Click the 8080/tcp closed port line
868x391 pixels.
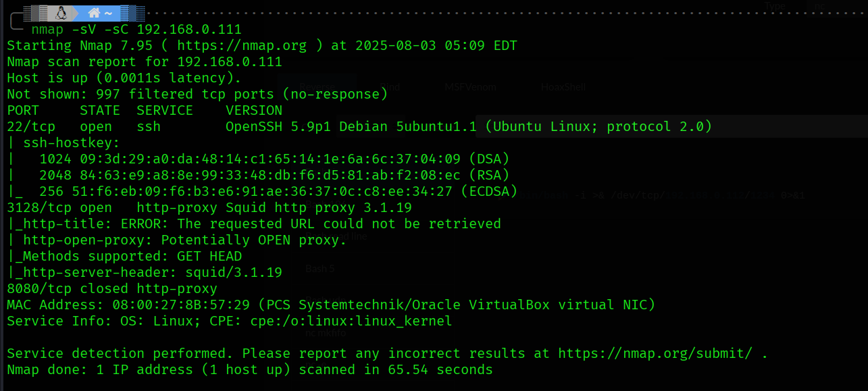point(112,288)
